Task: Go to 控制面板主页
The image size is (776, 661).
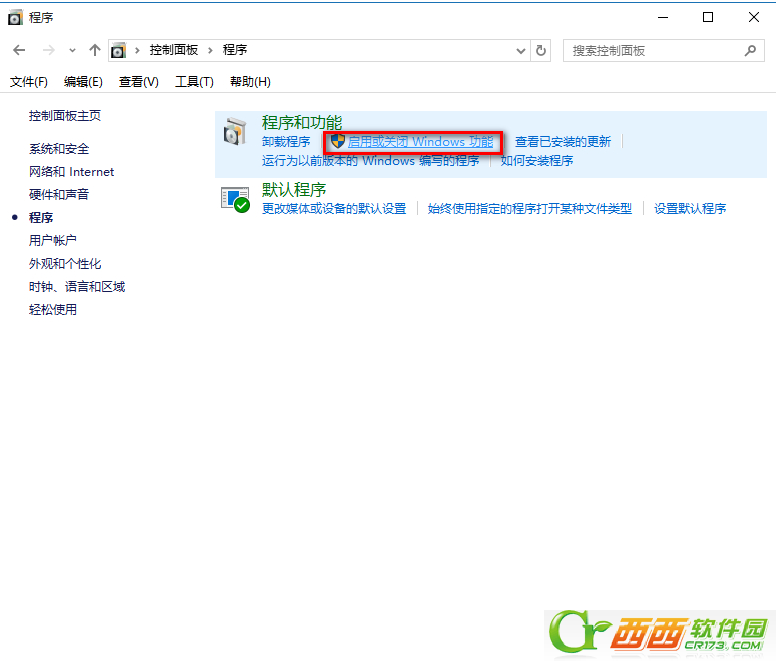Action: coord(65,116)
